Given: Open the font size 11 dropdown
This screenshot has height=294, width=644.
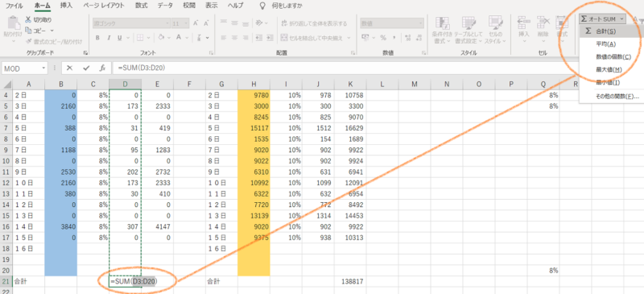Looking at the screenshot, I should [x=186, y=23].
